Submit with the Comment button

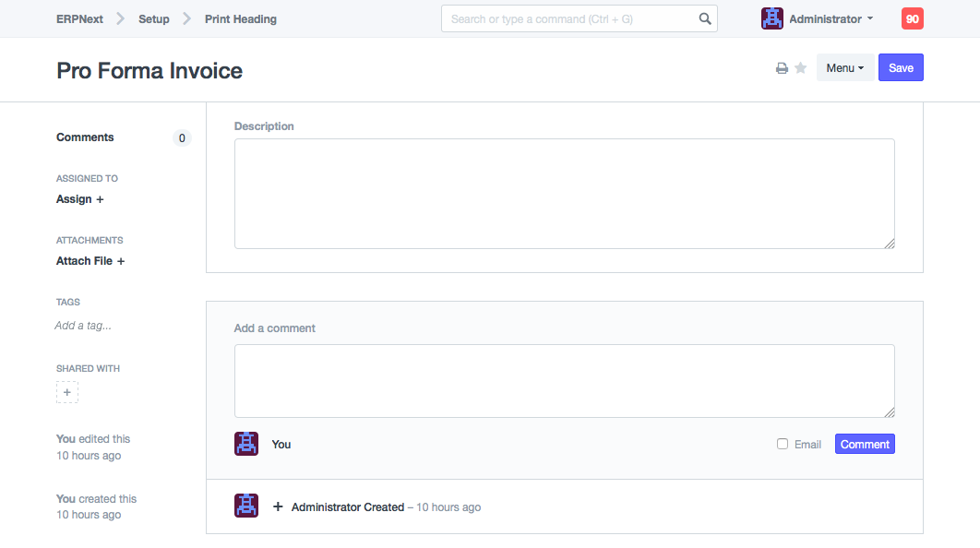click(x=865, y=444)
